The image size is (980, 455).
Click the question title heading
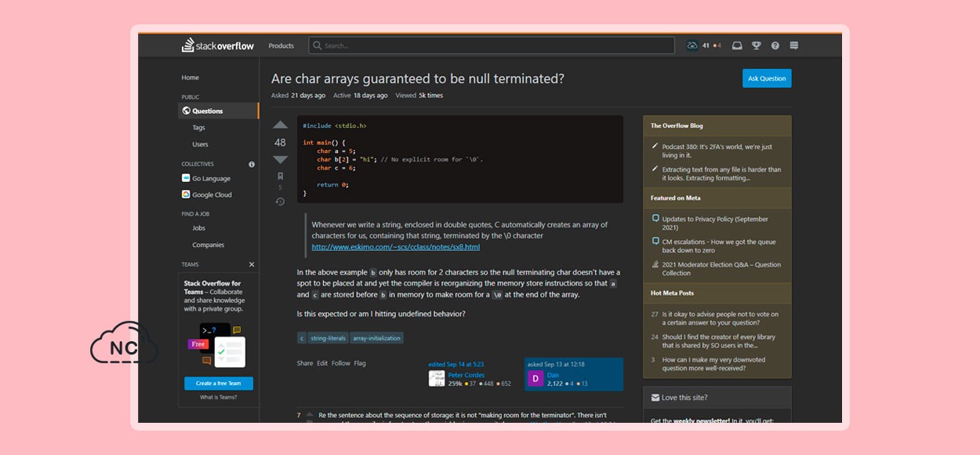point(418,78)
